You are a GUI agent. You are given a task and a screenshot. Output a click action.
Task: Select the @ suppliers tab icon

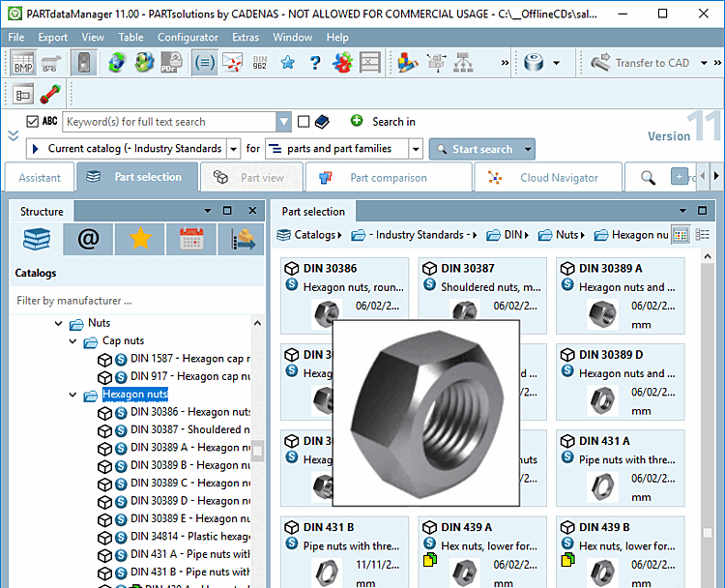coord(88,239)
